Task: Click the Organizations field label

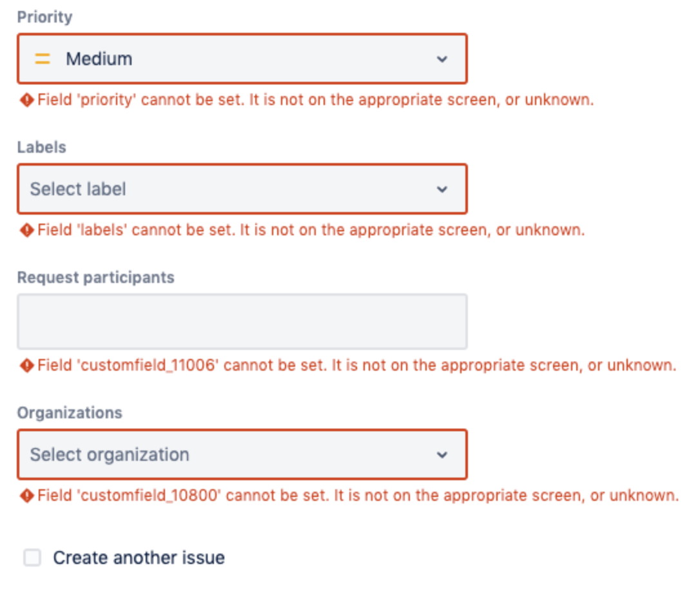Action: pos(70,413)
